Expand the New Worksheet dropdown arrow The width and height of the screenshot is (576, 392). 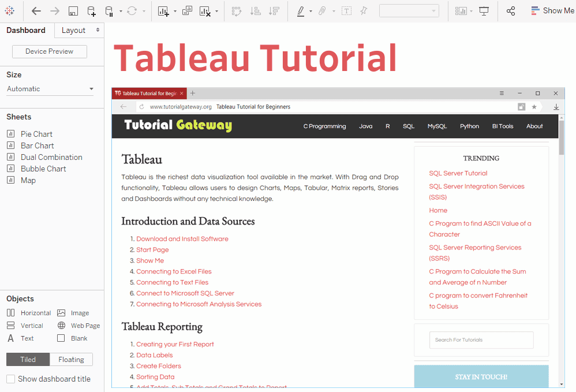click(175, 12)
